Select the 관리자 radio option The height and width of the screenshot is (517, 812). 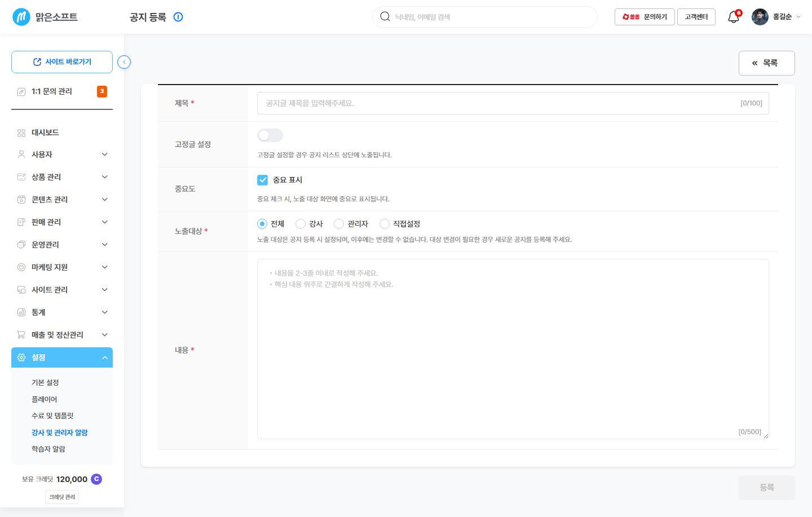click(339, 224)
